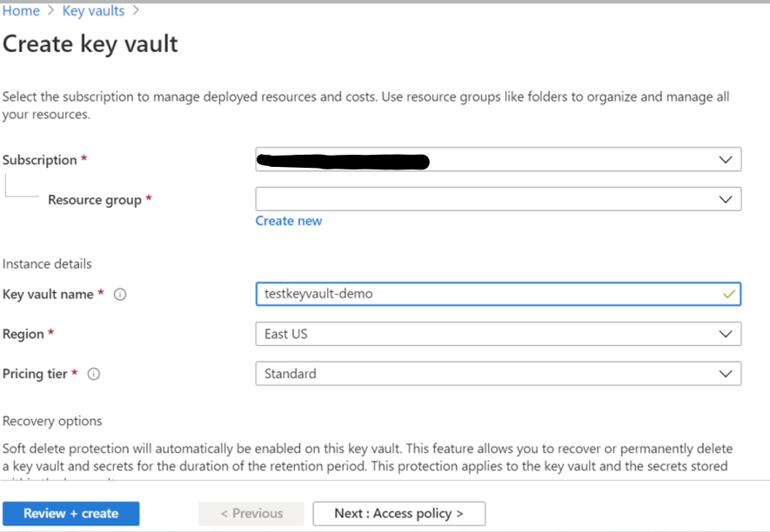Click the Previous button
The width and height of the screenshot is (770, 532).
tap(251, 513)
